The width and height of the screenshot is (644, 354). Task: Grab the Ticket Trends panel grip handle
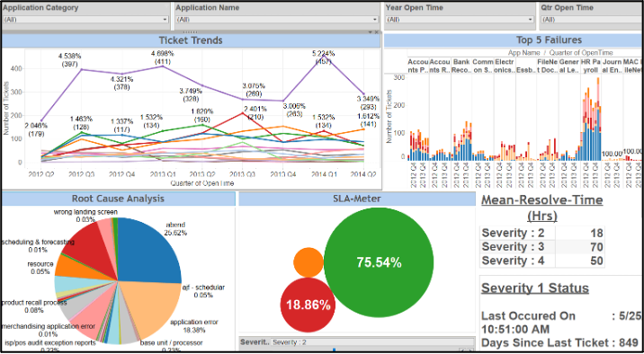click(x=190, y=31)
